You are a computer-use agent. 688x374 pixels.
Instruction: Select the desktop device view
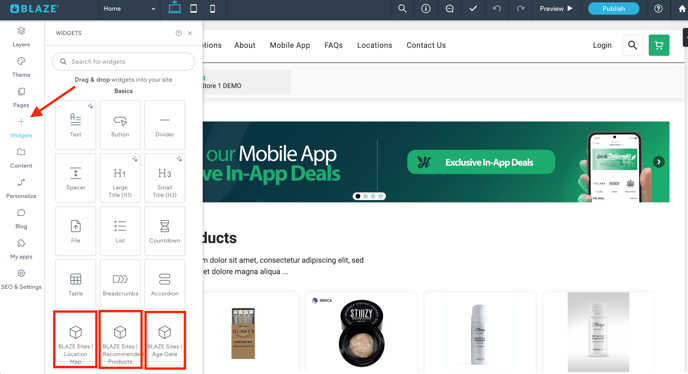[175, 8]
